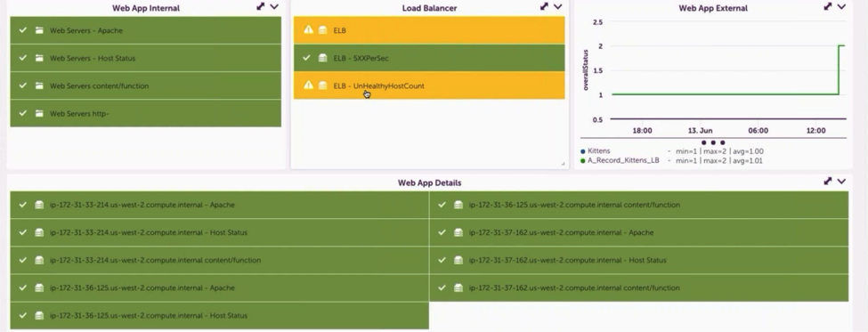
Task: Click the blue Kittens legend color dot
Action: [x=583, y=151]
